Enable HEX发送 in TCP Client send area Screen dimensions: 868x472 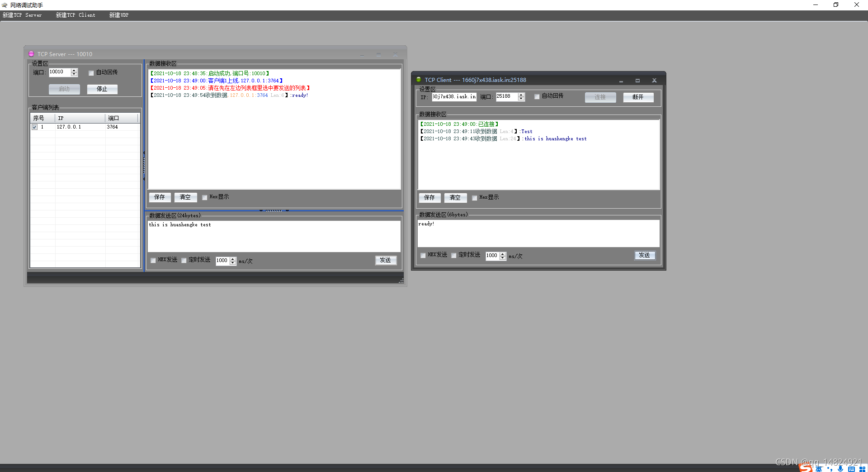(x=423, y=255)
